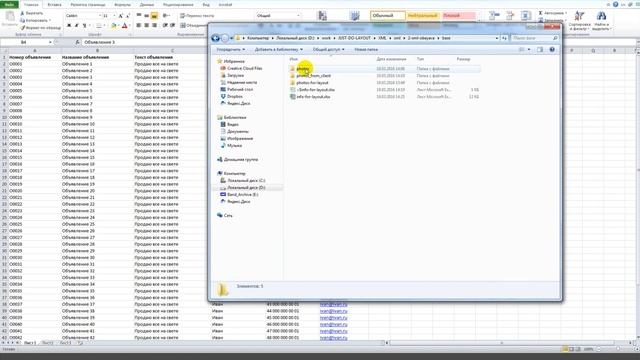The image size is (640, 360).
Task: Toggle the Explorer preview pane icon
Action: pyautogui.click(x=540, y=49)
